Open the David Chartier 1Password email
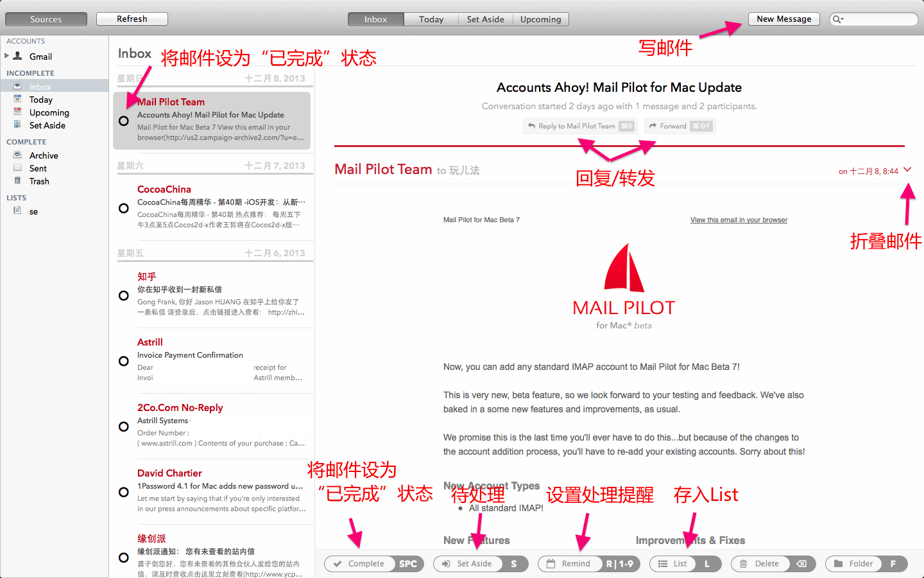Image resolution: width=924 pixels, height=578 pixels. (x=212, y=491)
